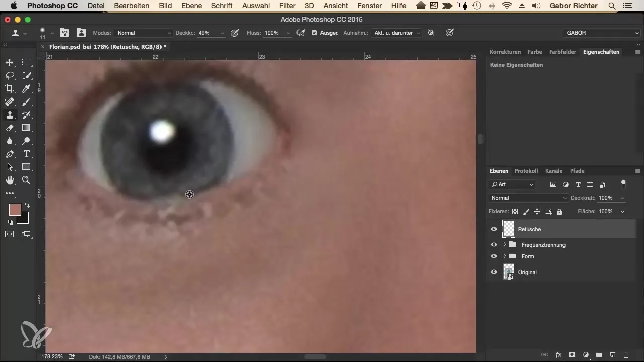Select the Eraser tool
644x362 pixels.
pyautogui.click(x=10, y=128)
